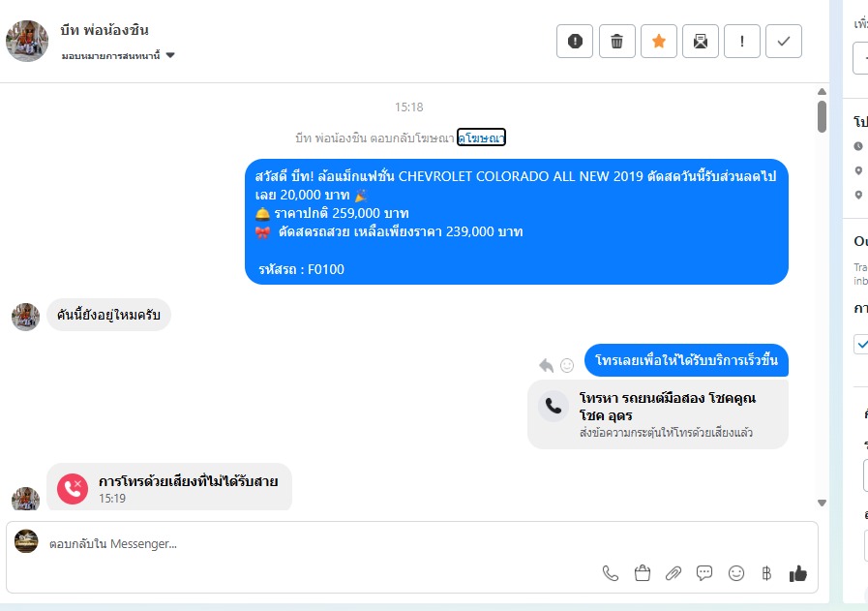868x611 pixels.
Task: Mark conversation as spam icon
Action: click(x=575, y=41)
